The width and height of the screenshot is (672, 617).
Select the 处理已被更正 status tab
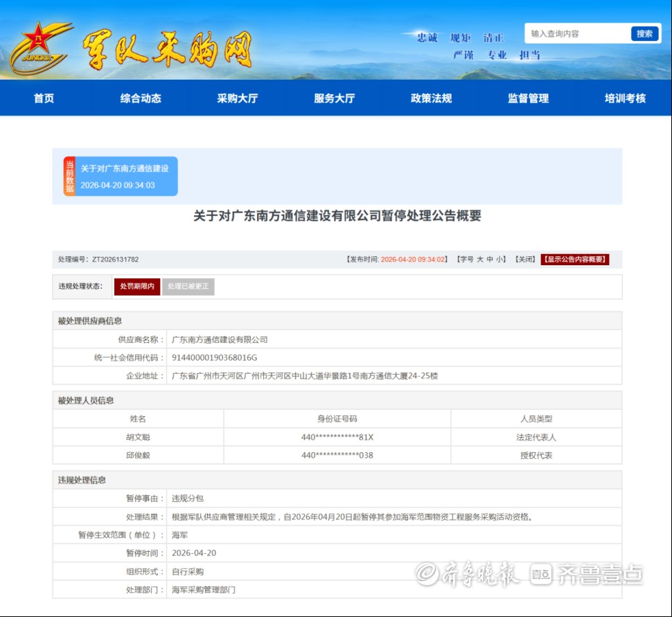[x=188, y=287]
